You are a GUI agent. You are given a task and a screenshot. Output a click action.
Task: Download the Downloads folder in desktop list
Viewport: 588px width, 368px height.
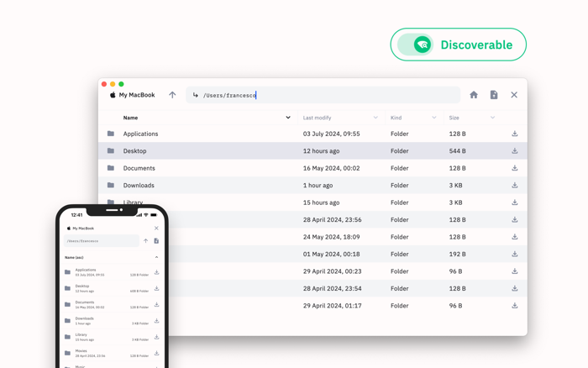[x=514, y=186]
